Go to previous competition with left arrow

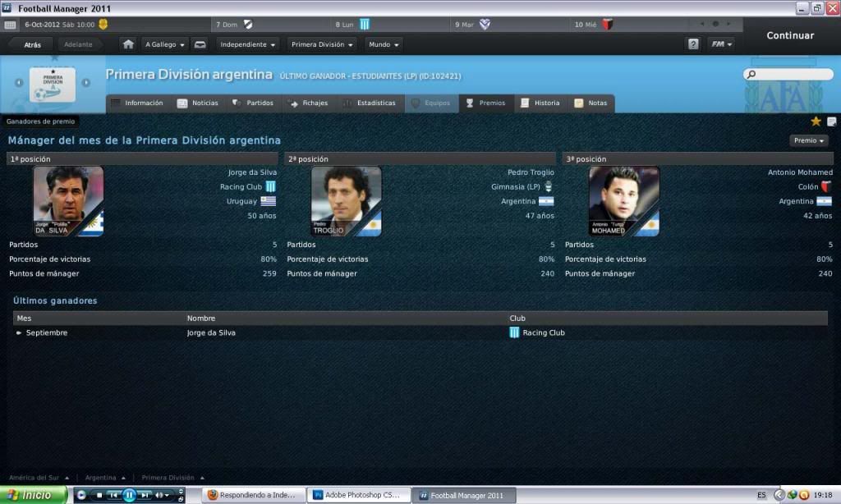click(19, 83)
